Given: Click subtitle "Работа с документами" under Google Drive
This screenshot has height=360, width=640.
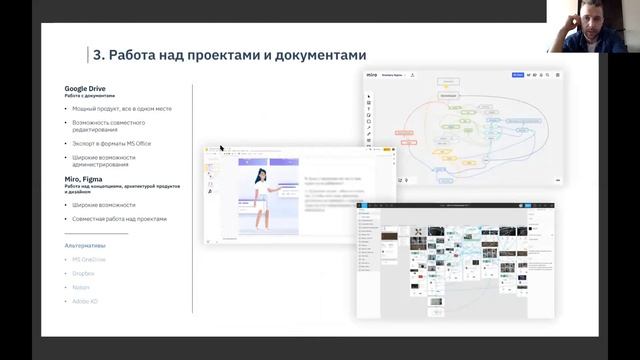Looking at the screenshot, I should point(90,96).
